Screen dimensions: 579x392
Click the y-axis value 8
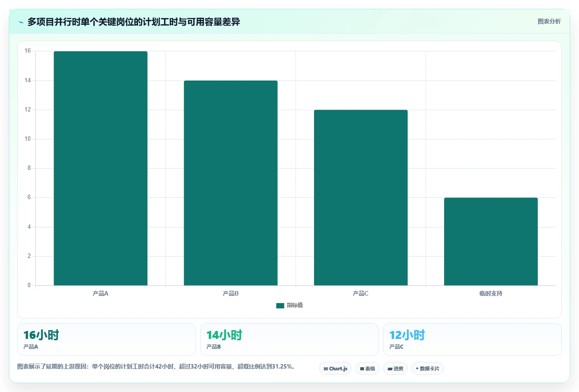point(29,168)
